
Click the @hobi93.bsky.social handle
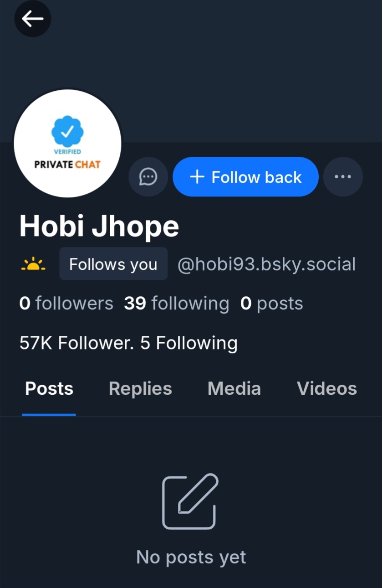(x=266, y=264)
